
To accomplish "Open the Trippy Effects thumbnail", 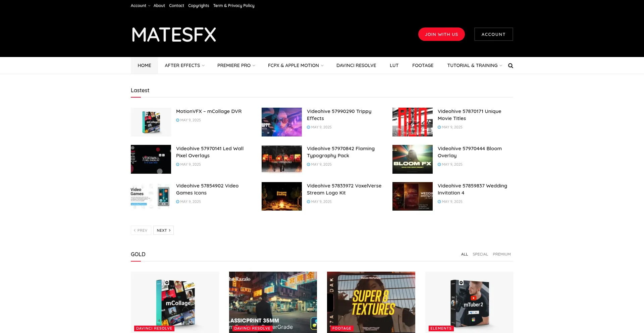I will tap(281, 122).
